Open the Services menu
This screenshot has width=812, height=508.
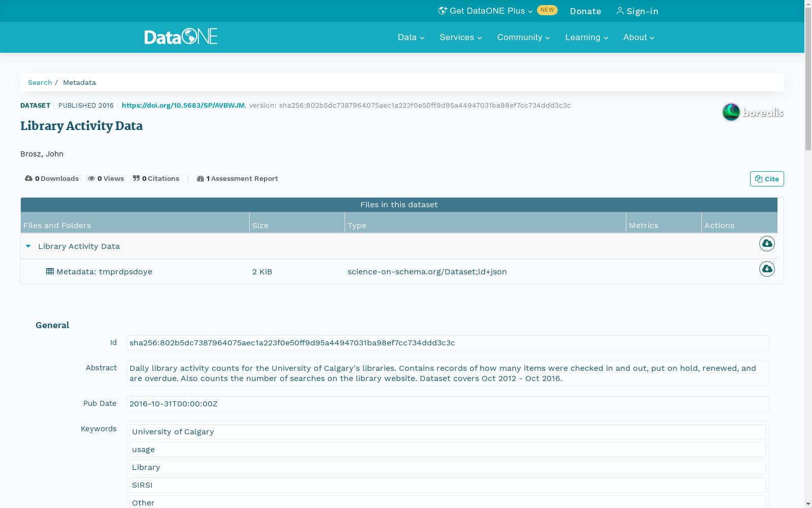tap(461, 37)
